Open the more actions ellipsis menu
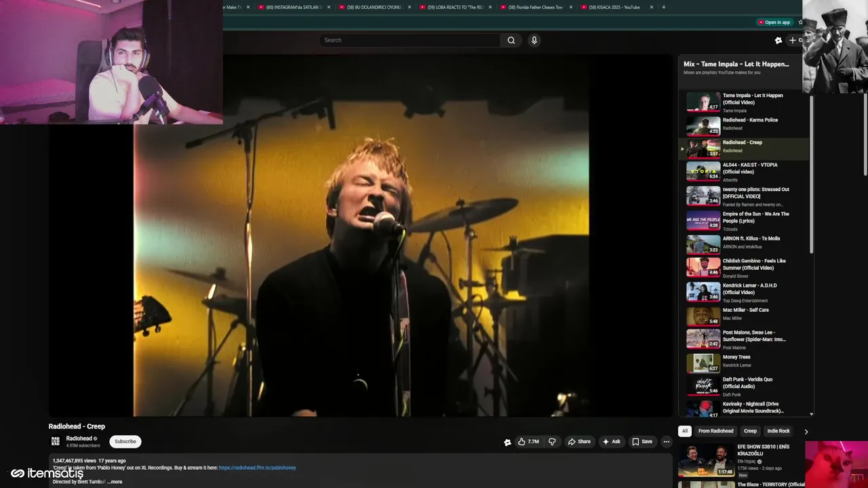 (667, 442)
